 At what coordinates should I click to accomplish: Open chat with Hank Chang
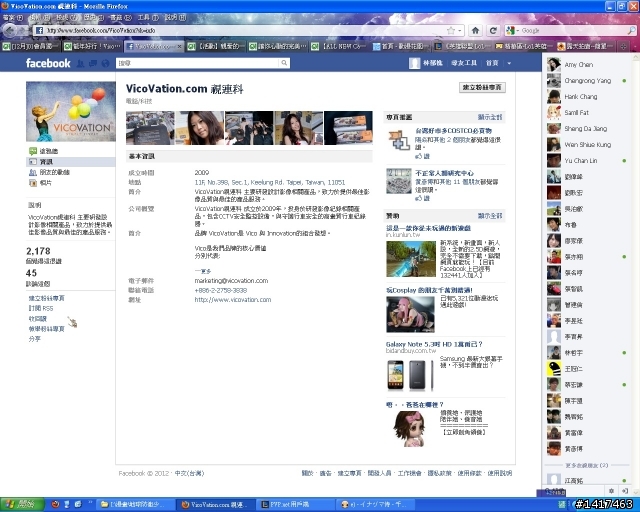(586, 96)
